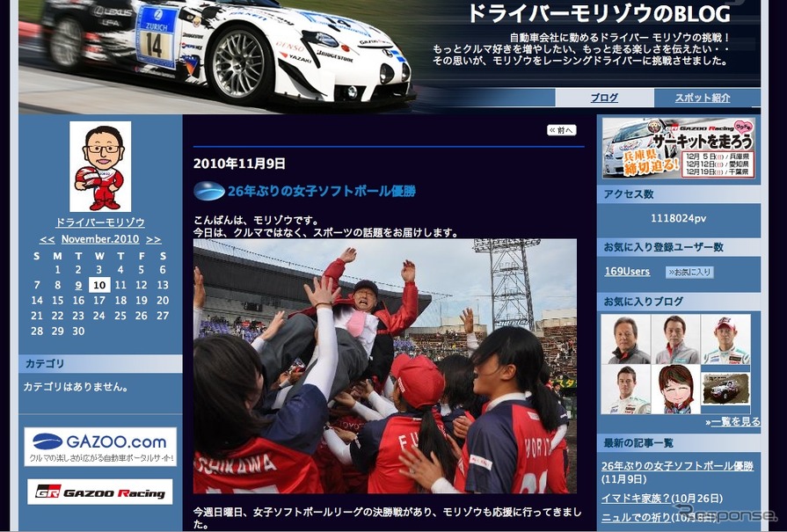Click the カテゴリ section header
The height and width of the screenshot is (532, 787).
click(100, 364)
